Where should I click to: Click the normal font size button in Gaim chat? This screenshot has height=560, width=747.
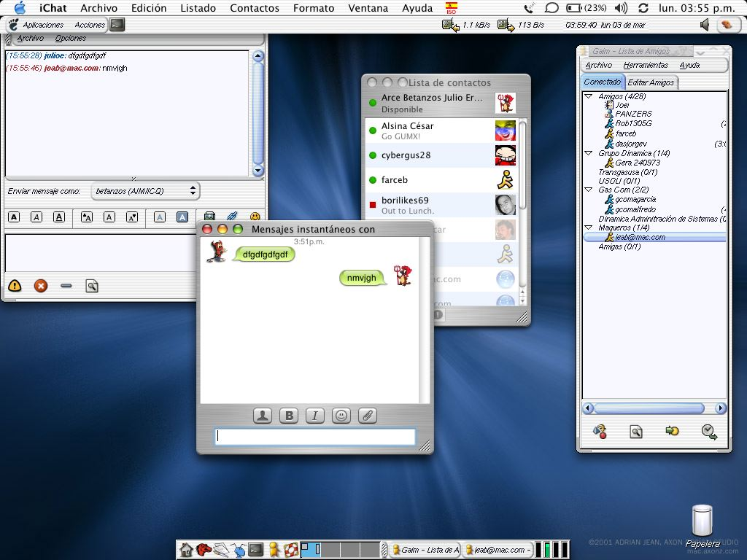pyautogui.click(x=109, y=217)
